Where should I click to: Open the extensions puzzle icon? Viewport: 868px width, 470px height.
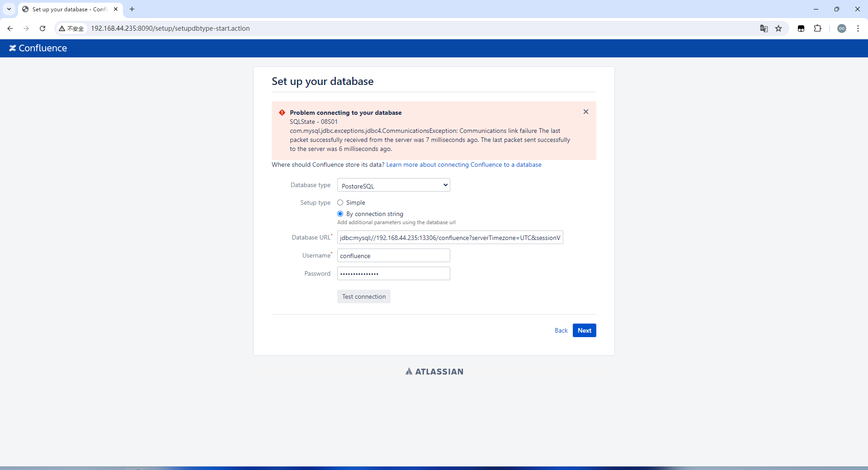[x=817, y=28]
